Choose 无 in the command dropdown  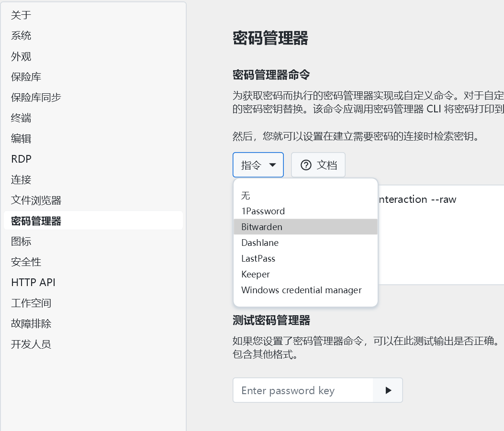coord(305,195)
